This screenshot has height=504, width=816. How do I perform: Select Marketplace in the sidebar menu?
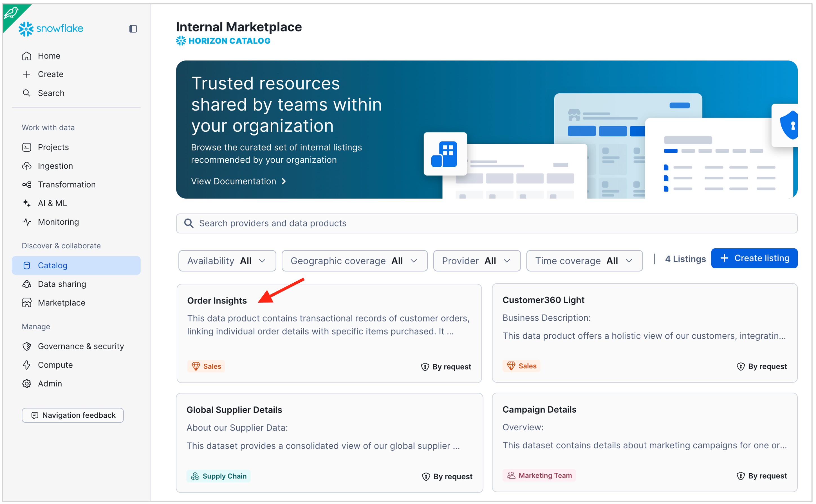click(61, 303)
